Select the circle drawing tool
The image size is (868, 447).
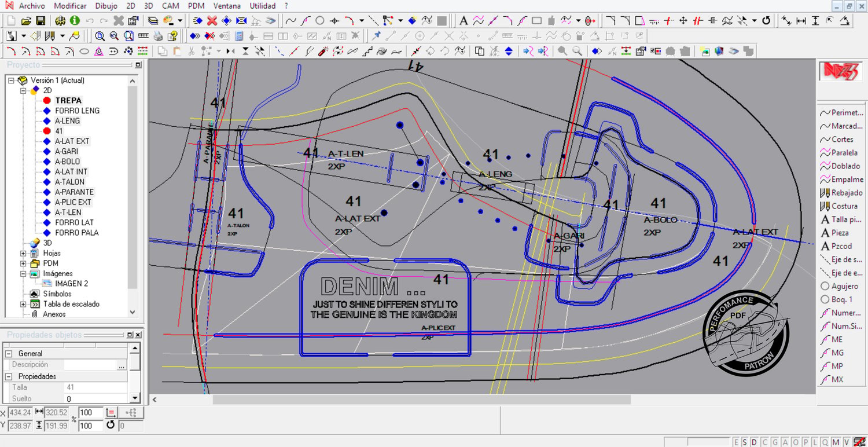tap(319, 21)
